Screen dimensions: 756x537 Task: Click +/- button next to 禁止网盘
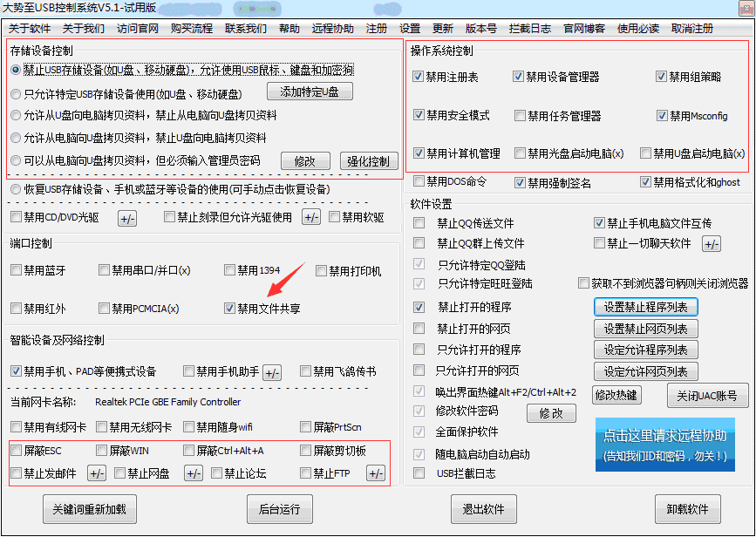(x=194, y=473)
